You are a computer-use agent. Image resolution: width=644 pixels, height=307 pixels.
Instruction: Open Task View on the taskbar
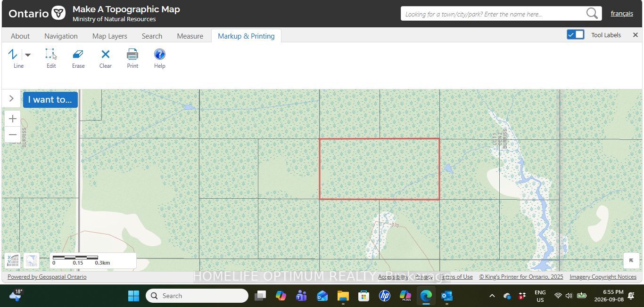(260, 296)
